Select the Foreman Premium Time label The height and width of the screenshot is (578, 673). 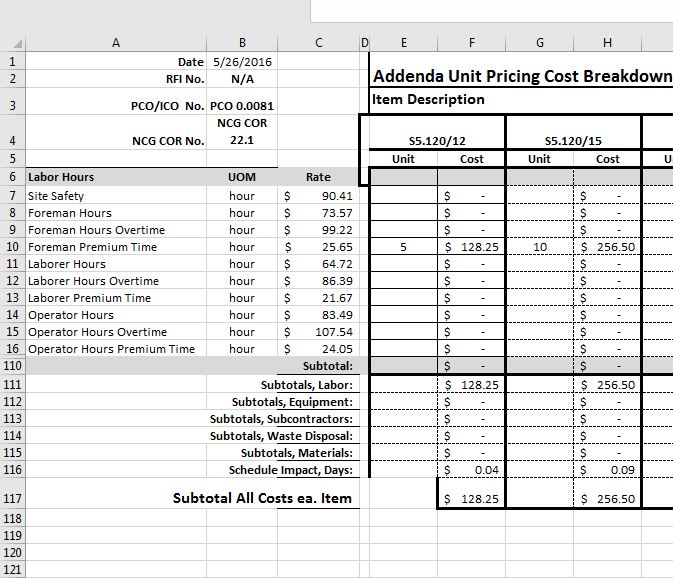click(x=116, y=247)
